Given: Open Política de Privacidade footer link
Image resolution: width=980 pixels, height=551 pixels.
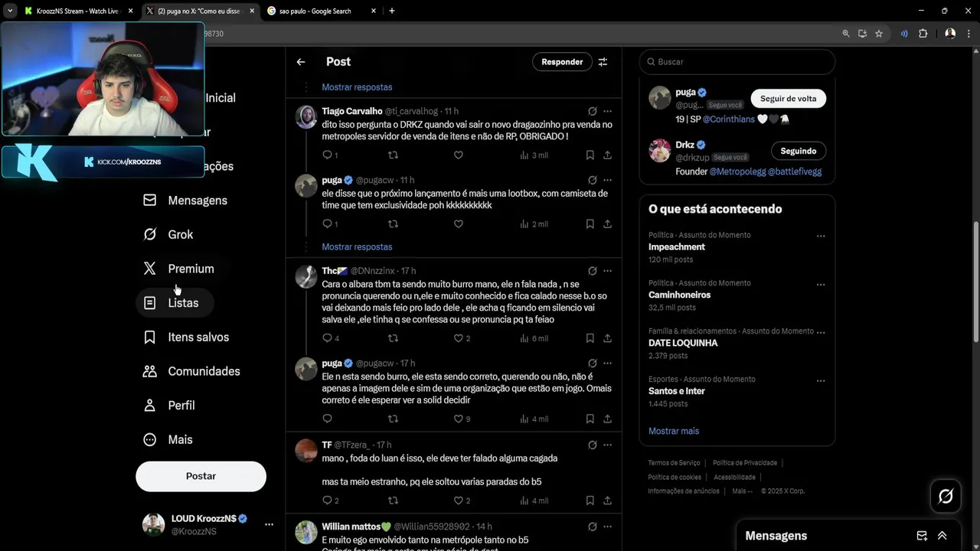Looking at the screenshot, I should pyautogui.click(x=745, y=463).
